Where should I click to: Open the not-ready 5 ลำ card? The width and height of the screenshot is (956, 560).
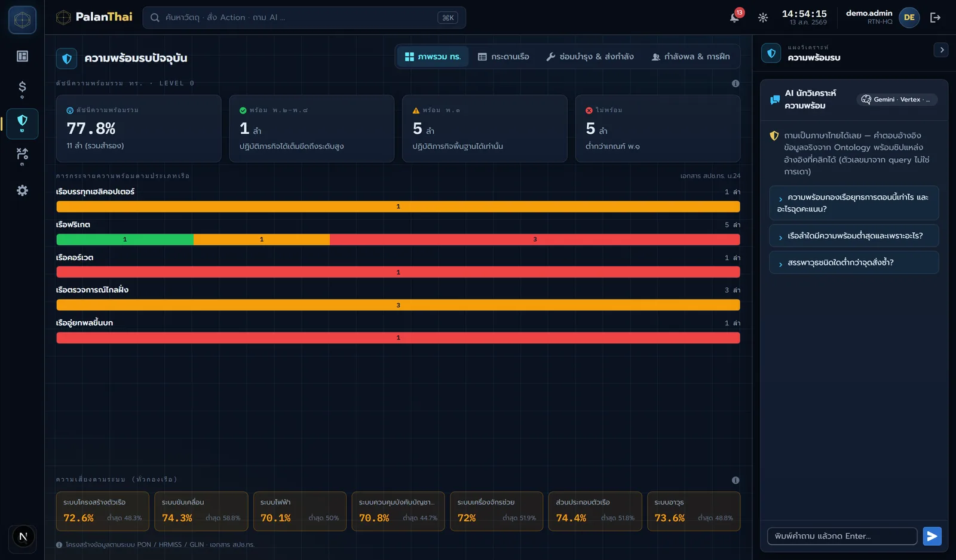click(658, 128)
